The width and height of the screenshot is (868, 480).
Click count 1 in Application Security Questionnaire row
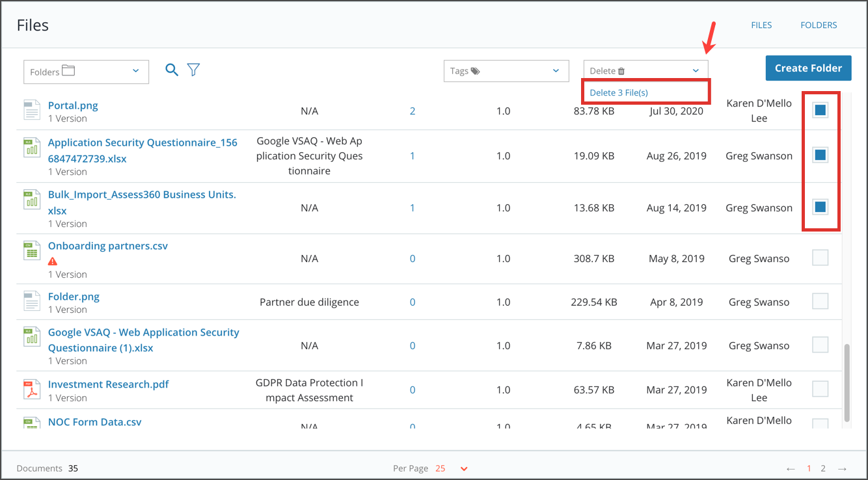click(413, 156)
